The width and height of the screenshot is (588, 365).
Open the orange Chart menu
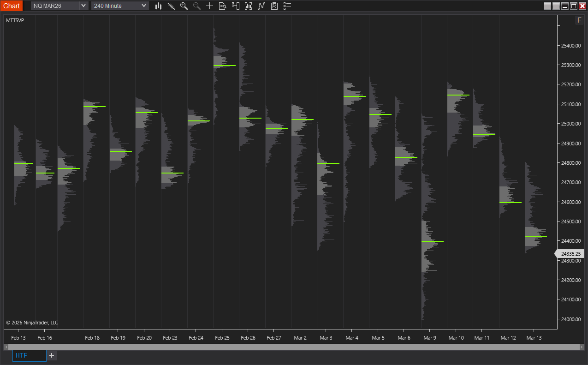point(12,6)
